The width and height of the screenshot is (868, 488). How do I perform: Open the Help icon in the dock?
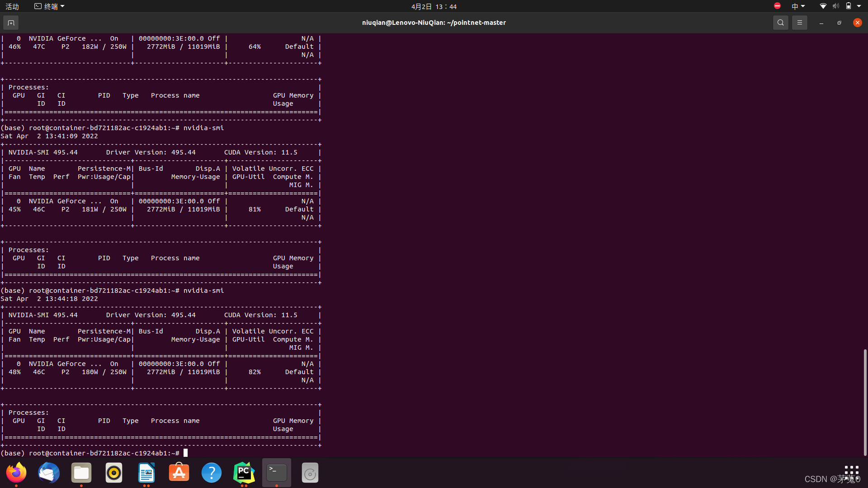pyautogui.click(x=212, y=473)
